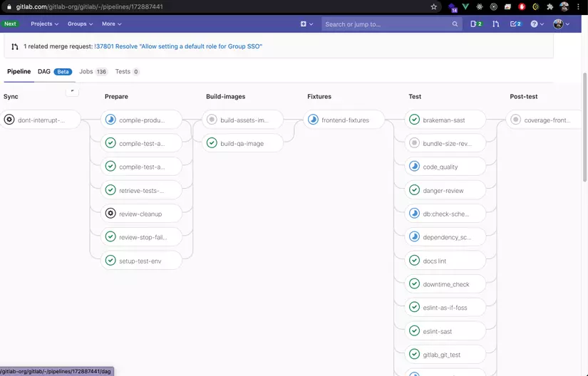Viewport: 588px width, 376px height.
Task: Open the browser Extensions puzzle icon
Action: tap(550, 6)
